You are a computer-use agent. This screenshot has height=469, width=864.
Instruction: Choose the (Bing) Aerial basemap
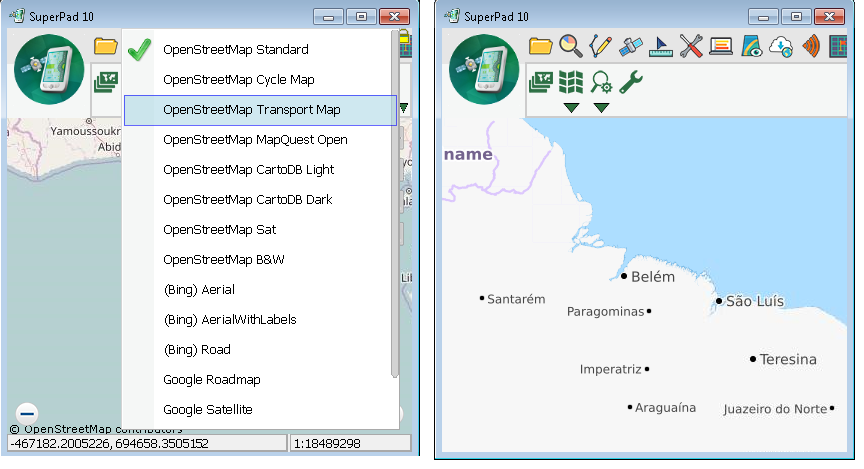click(x=260, y=290)
